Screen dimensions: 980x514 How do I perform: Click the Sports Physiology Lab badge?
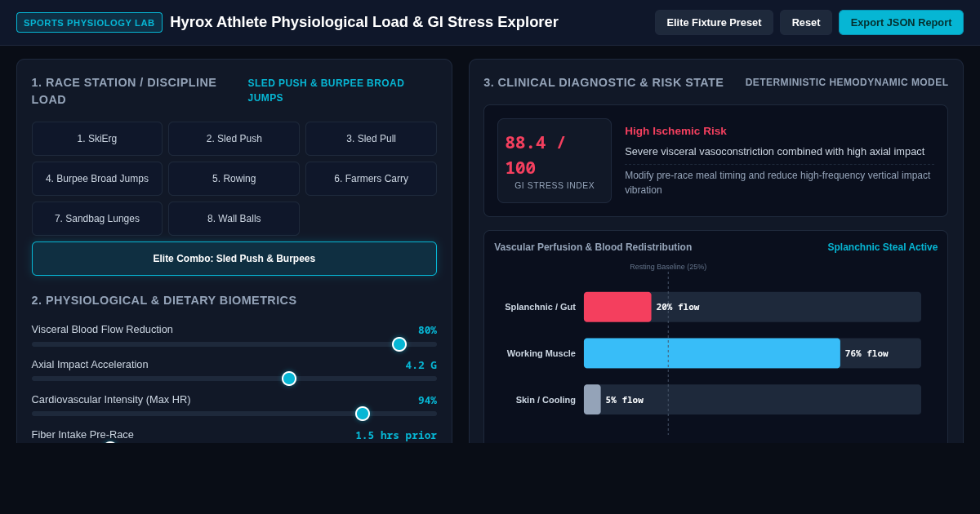(89, 23)
